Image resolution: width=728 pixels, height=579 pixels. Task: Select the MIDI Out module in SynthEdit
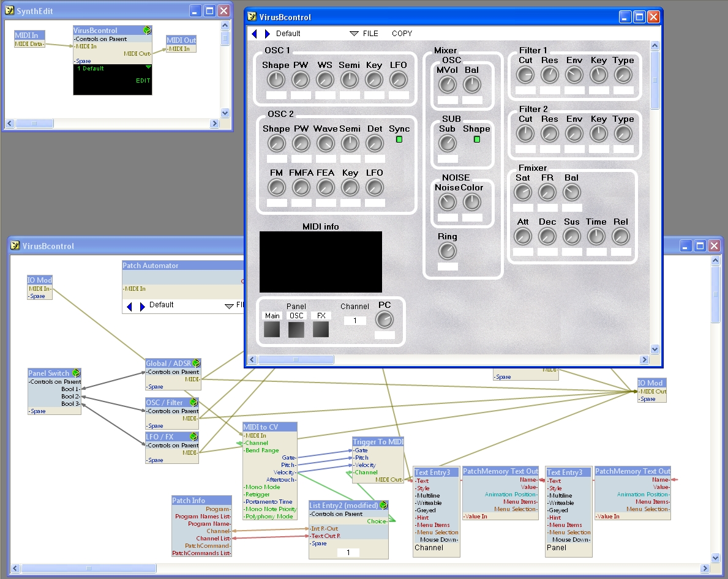point(181,44)
